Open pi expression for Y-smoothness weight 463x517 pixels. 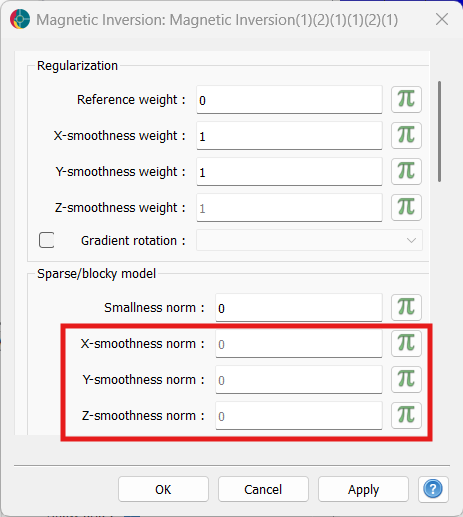tap(406, 171)
